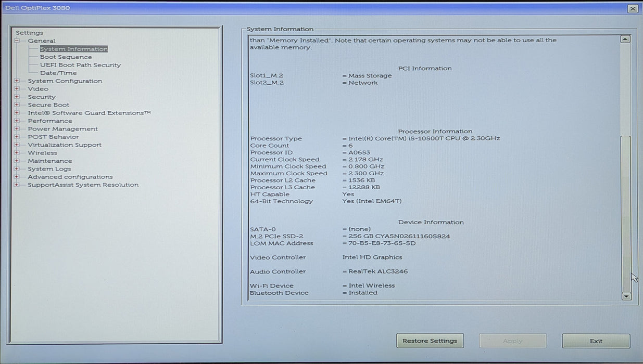Click the LOM MAC Address value
643x364 pixels.
coord(379,243)
